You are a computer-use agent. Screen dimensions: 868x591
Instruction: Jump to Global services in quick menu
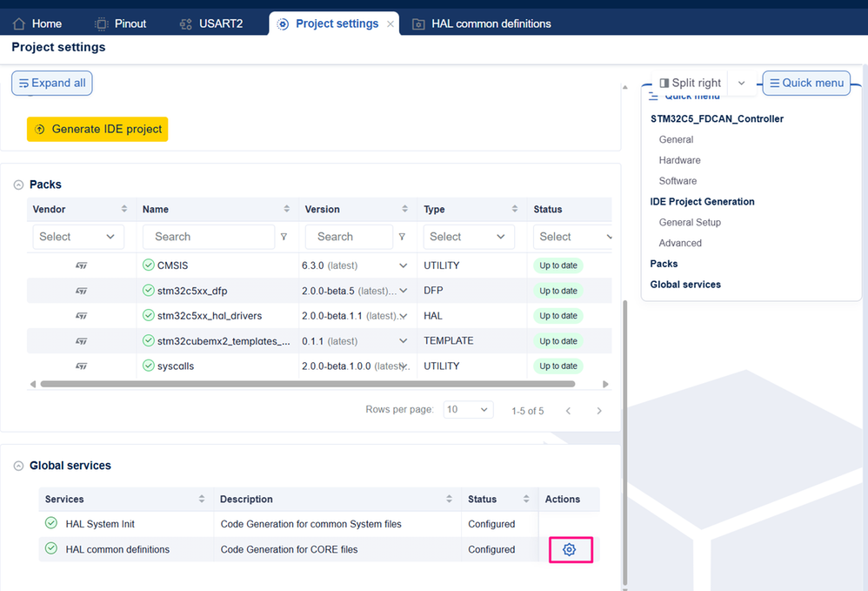coord(685,285)
